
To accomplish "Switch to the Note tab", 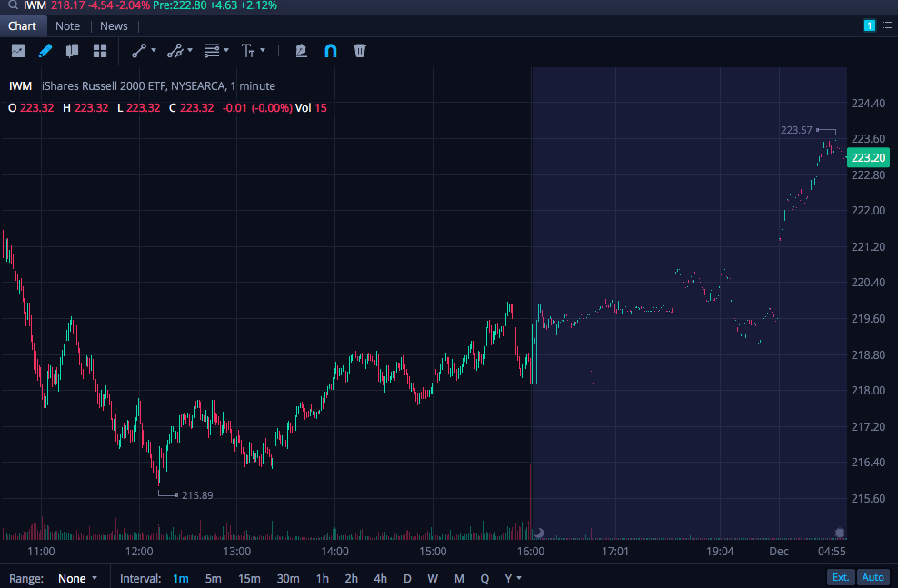I will (x=67, y=25).
